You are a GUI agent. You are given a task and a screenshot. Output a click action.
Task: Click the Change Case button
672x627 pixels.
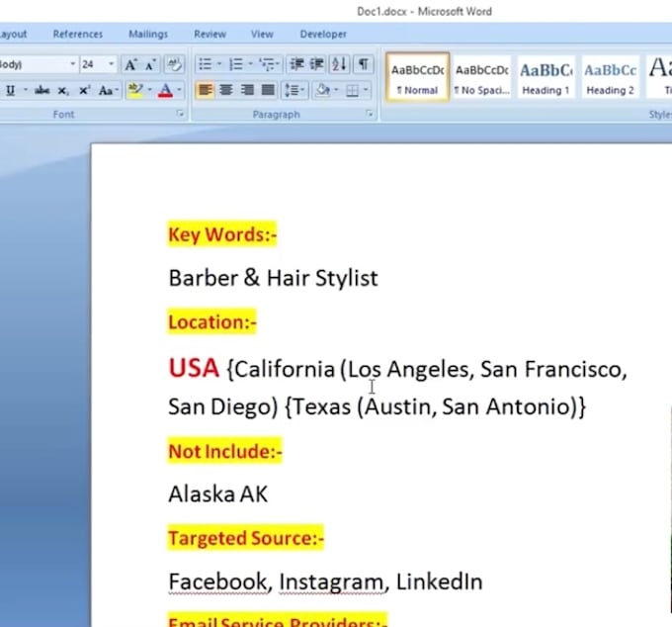pyautogui.click(x=107, y=91)
